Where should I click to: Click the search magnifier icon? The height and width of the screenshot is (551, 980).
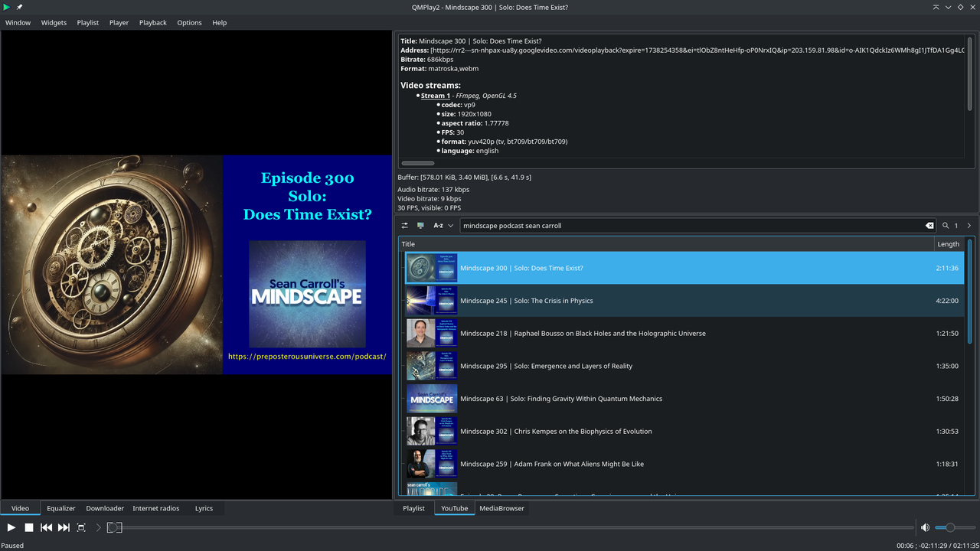click(x=946, y=226)
